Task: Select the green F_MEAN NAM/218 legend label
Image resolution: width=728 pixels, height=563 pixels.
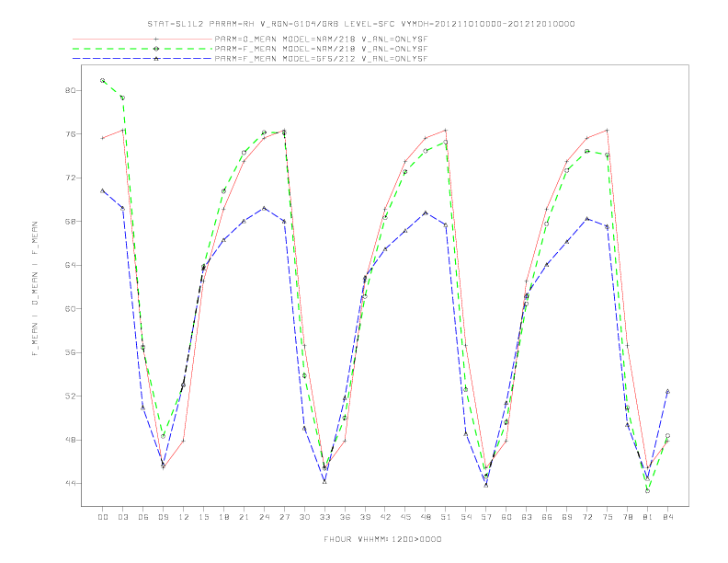Action: (x=322, y=49)
